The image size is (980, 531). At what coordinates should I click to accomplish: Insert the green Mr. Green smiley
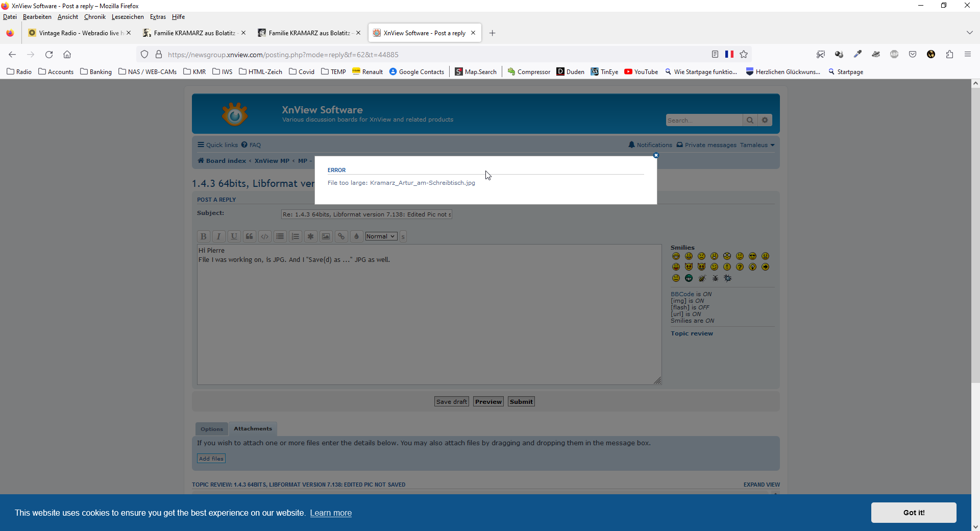689,278
